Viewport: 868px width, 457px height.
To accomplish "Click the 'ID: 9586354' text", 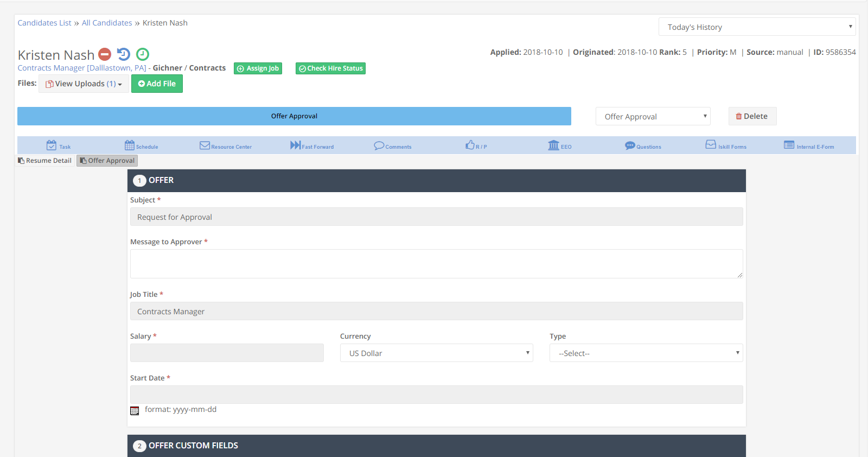I will [834, 52].
